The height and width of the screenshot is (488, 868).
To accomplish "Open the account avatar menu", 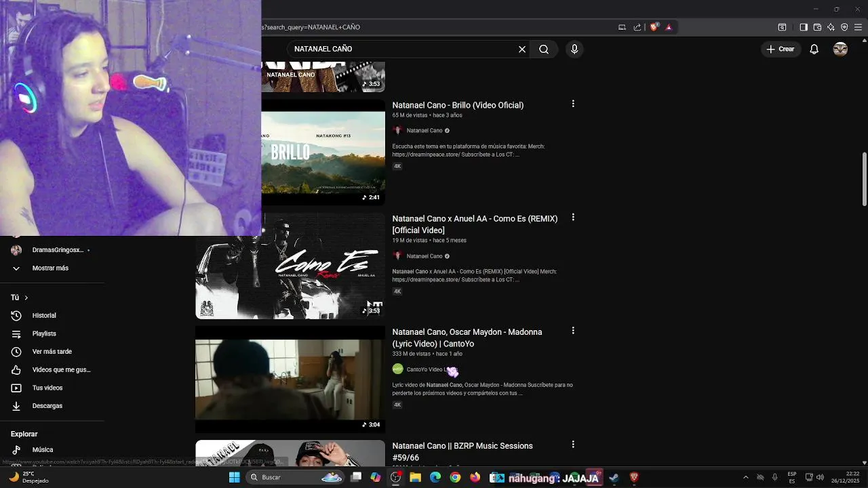I will (x=840, y=49).
